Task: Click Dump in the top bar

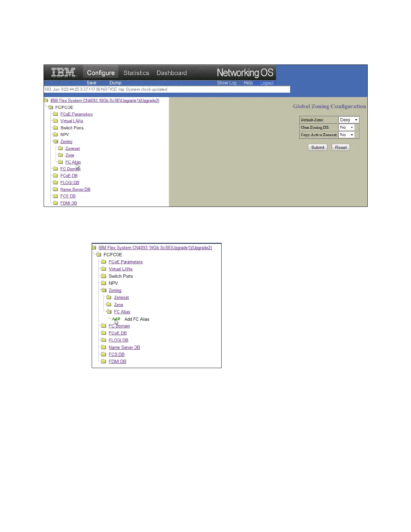Action: (x=116, y=83)
